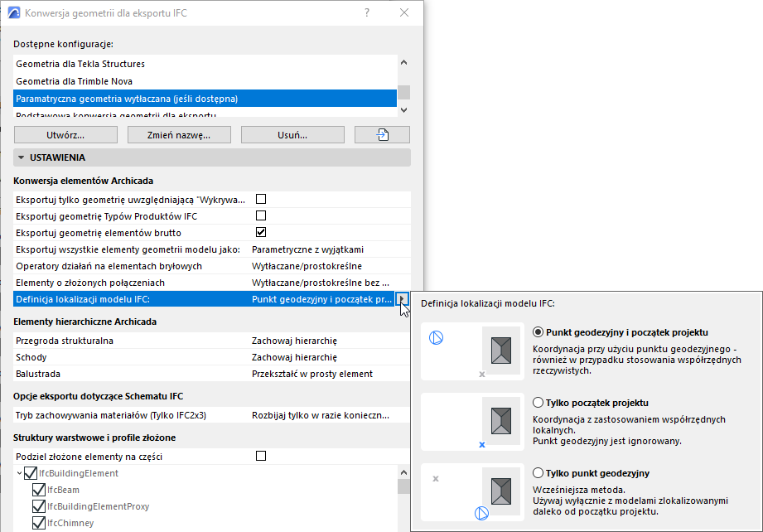Open the help question mark button
The width and height of the screenshot is (763, 532).
[367, 12]
